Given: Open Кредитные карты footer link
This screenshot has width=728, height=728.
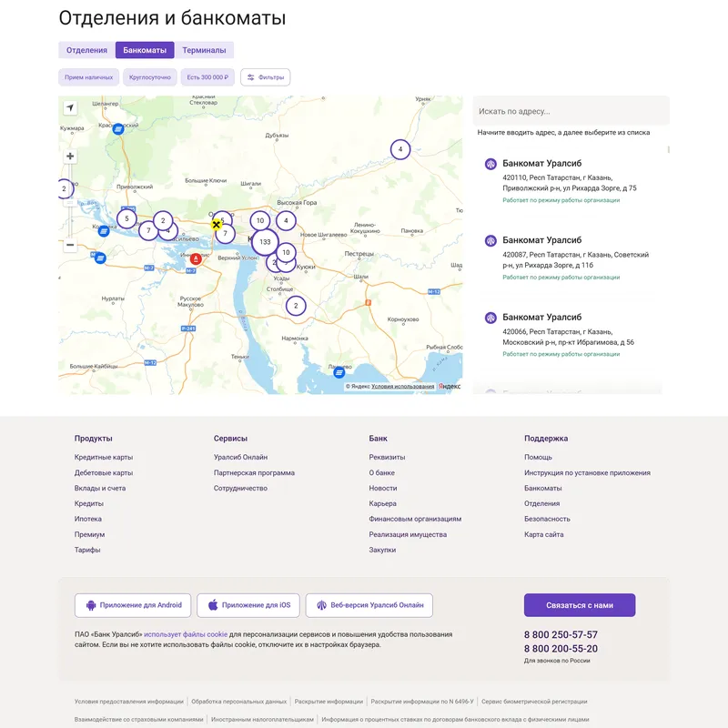Looking at the screenshot, I should coord(104,458).
